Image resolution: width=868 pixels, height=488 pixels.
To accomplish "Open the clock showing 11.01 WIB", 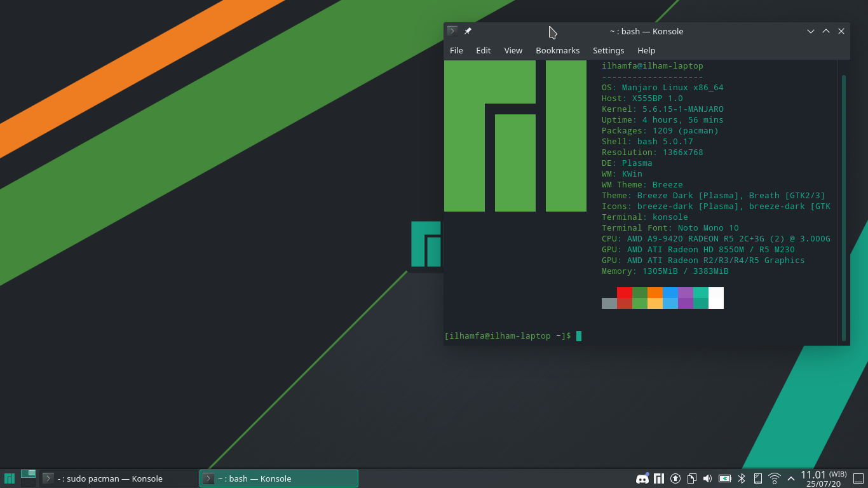I will click(x=824, y=478).
